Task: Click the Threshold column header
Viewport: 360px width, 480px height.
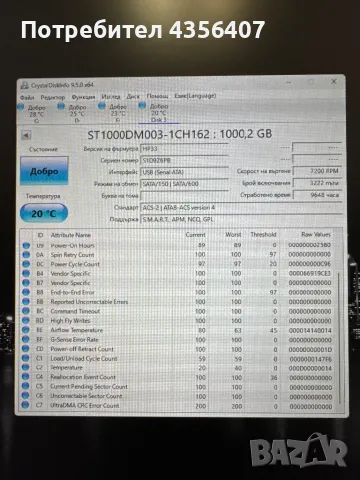Action: (x=263, y=234)
